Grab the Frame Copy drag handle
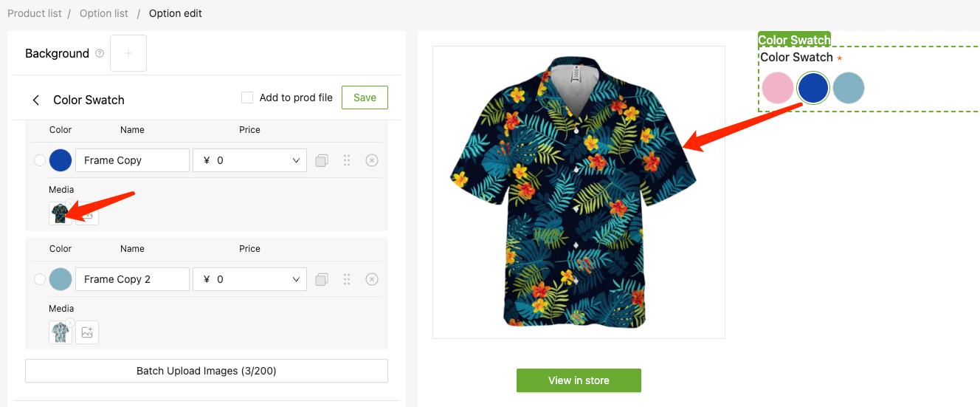Screen dimensions: 980x407 347,160
